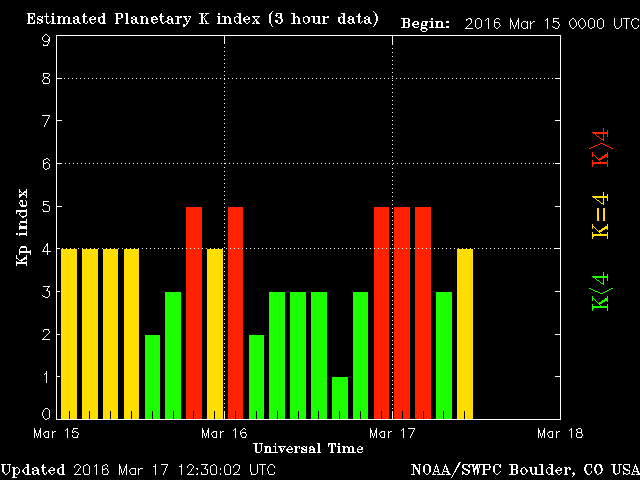
Task: Click the 9 on the Kp axis
Action: (x=46, y=40)
